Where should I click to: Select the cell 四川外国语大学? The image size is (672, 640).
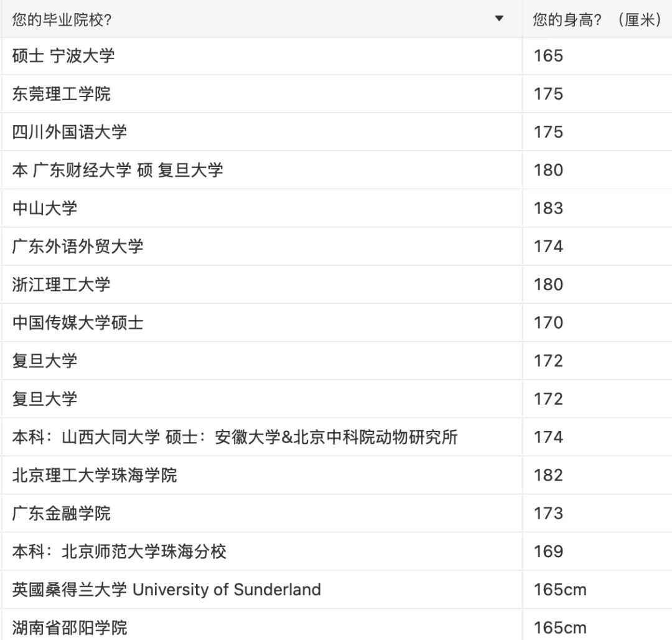(262, 132)
